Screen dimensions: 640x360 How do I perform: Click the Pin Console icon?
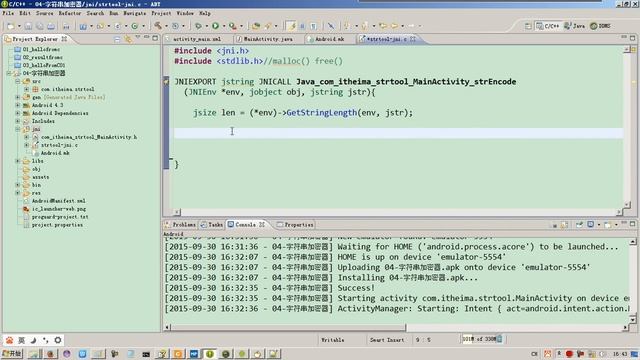click(x=579, y=224)
